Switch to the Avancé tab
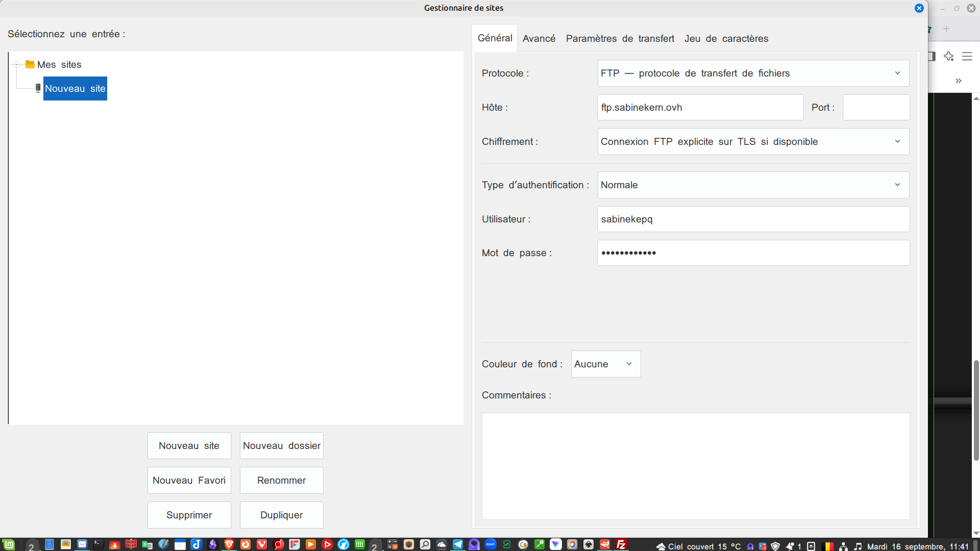The width and height of the screenshot is (980, 551). [538, 39]
